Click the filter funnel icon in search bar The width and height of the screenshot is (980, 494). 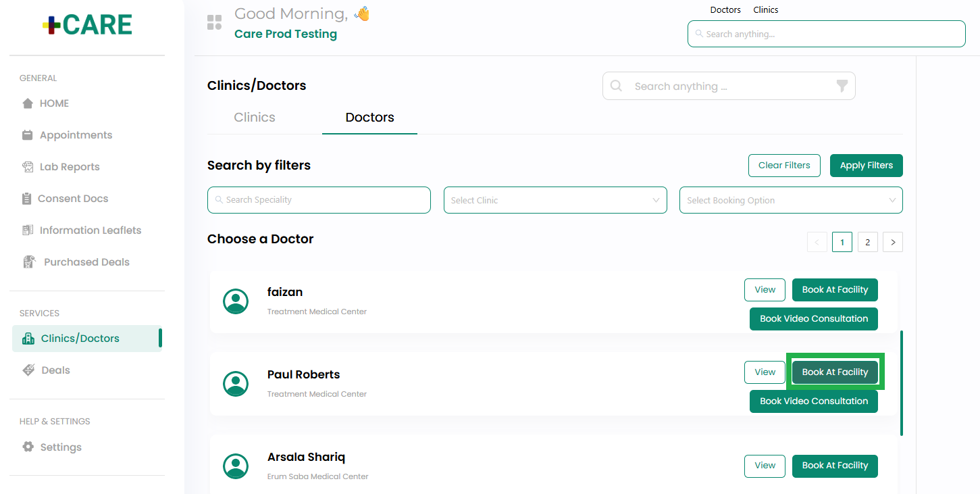tap(842, 86)
